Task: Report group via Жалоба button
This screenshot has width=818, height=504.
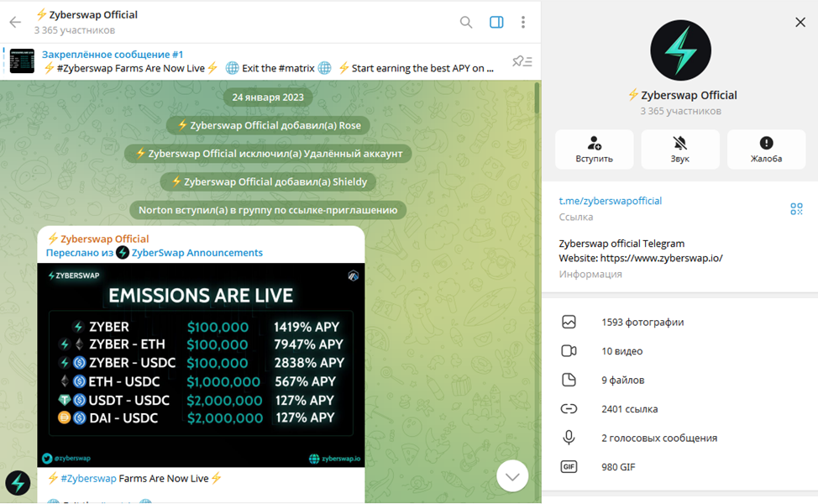Action: point(766,150)
